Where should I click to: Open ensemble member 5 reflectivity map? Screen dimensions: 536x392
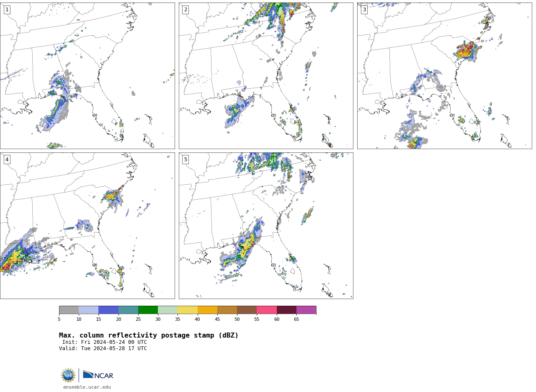(x=266, y=226)
